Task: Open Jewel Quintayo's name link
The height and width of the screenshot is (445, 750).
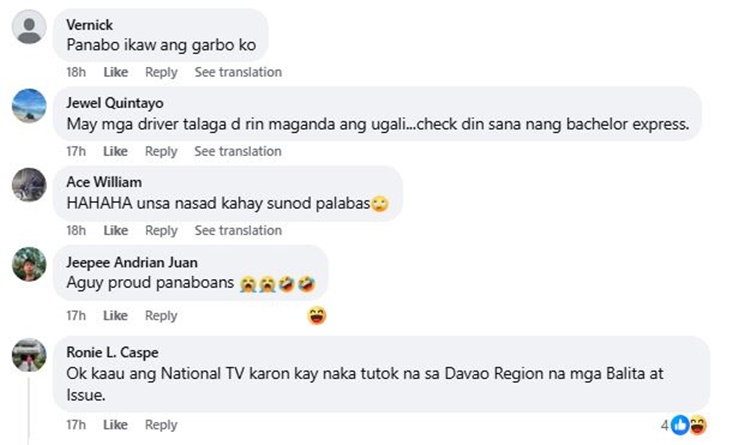Action: click(115, 103)
